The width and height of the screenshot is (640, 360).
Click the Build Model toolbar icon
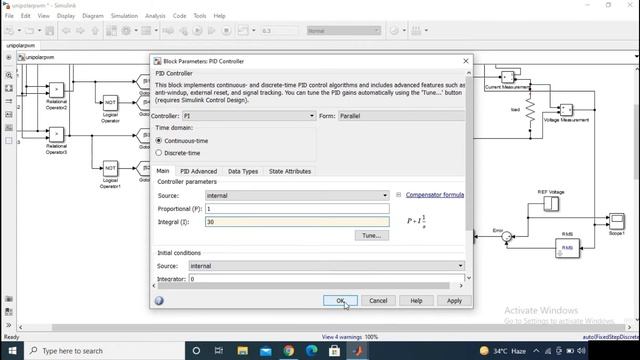coord(416,31)
